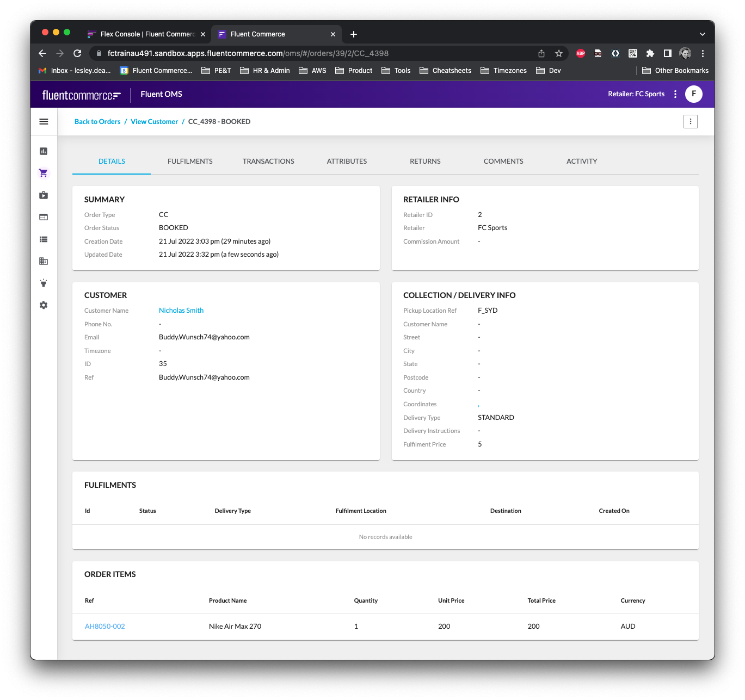Screen dimensions: 745x700
Task: Click the View Customer breadcrumb link
Action: (154, 122)
